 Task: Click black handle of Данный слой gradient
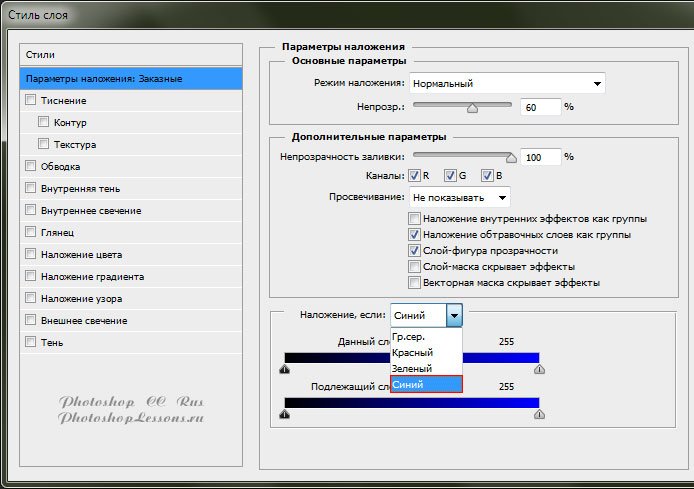click(285, 369)
